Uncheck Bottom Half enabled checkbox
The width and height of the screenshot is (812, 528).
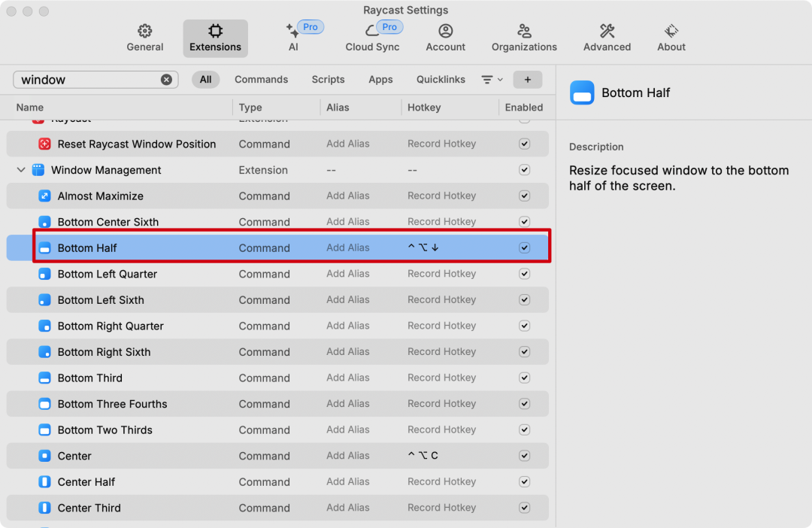point(524,247)
